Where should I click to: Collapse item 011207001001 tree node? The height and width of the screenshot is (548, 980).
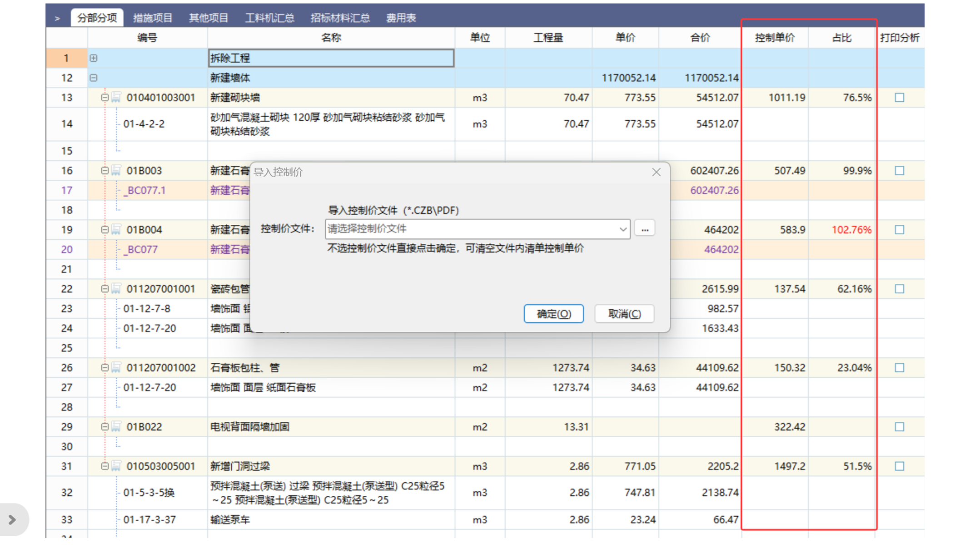[x=105, y=288]
